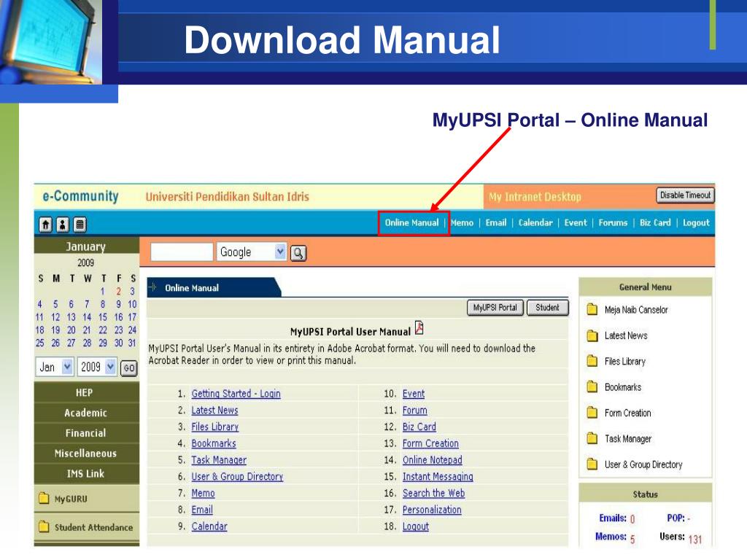
Task: Open the Google search engine dropdown
Action: coord(252,252)
